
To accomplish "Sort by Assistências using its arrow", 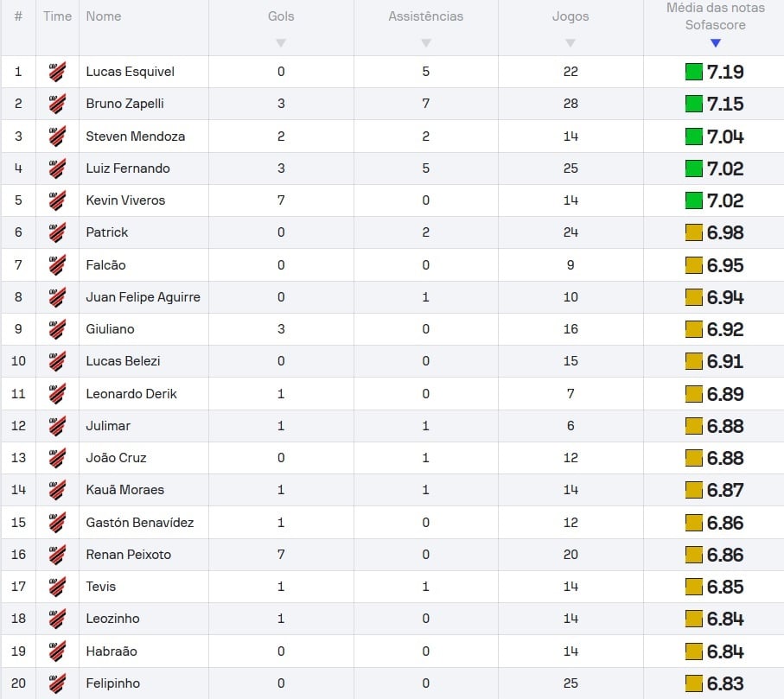I will 425,43.
